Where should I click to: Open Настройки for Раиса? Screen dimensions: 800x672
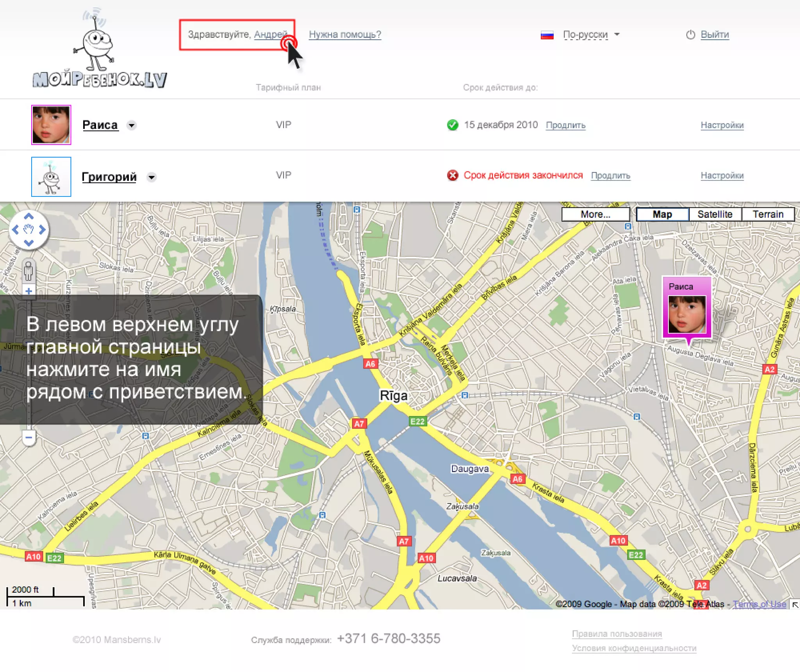(722, 125)
